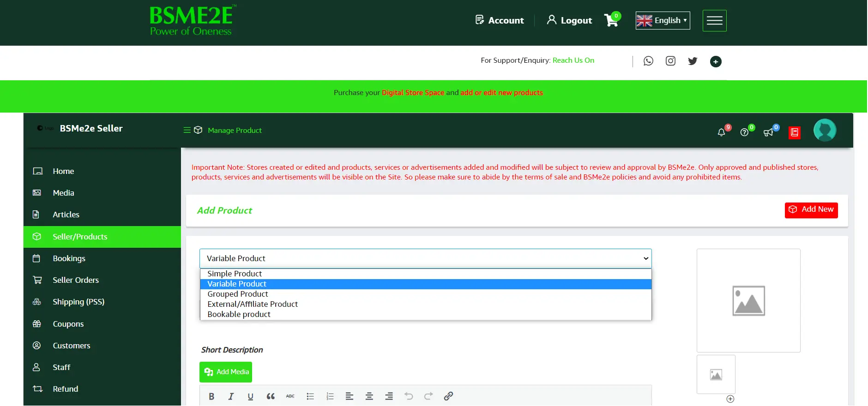Open the user profile avatar

coord(825,130)
